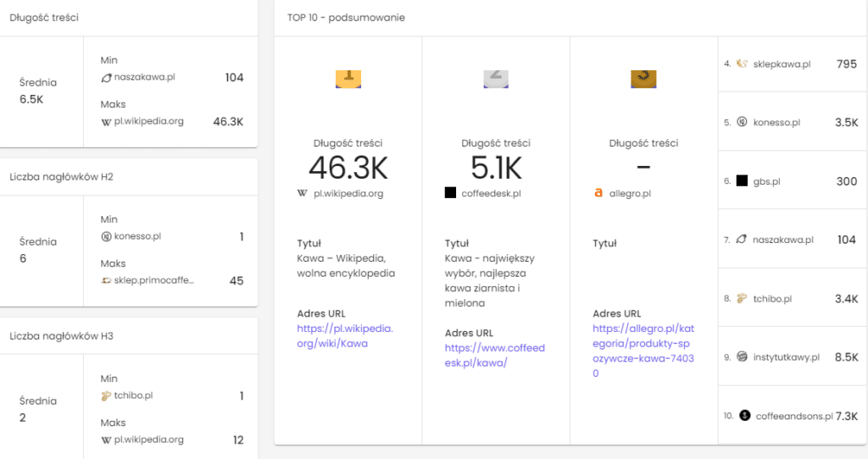
Task: Click tchibo.pl in position 8
Action: [772, 299]
